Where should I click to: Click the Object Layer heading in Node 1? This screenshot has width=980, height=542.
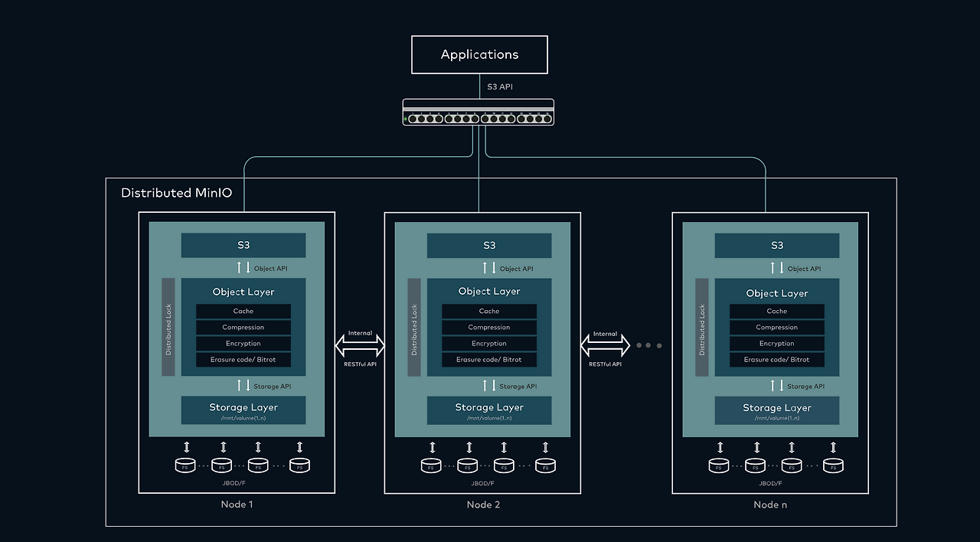pyautogui.click(x=243, y=292)
